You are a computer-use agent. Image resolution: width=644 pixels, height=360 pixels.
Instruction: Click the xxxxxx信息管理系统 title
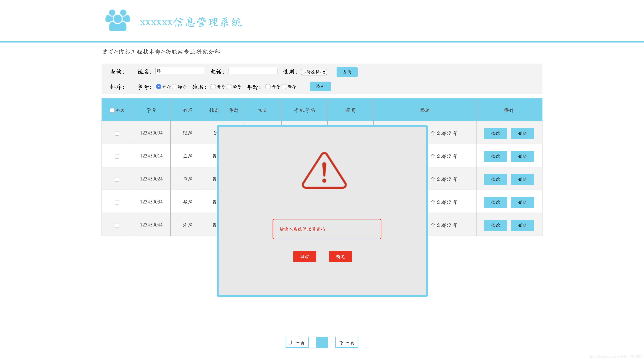pos(191,22)
